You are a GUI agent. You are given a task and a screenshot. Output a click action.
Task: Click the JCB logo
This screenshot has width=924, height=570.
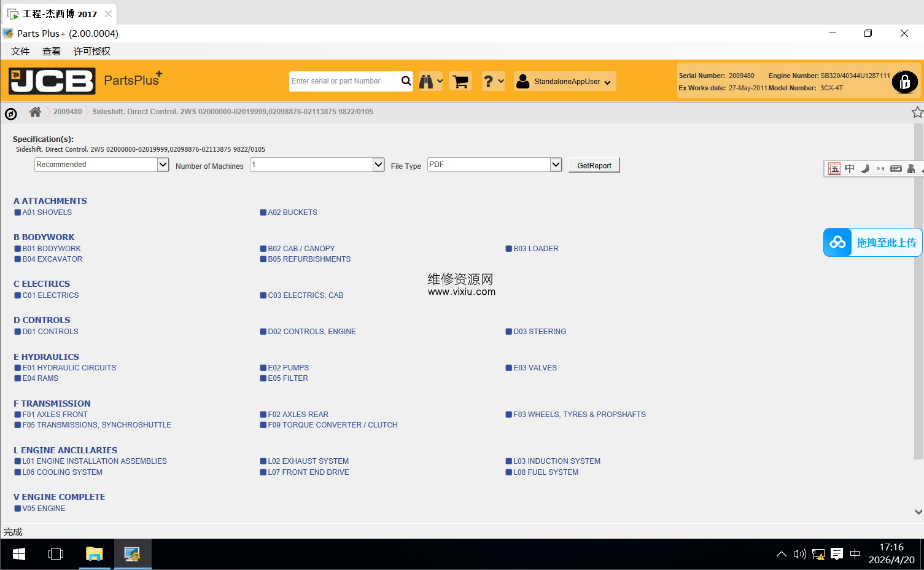click(52, 81)
